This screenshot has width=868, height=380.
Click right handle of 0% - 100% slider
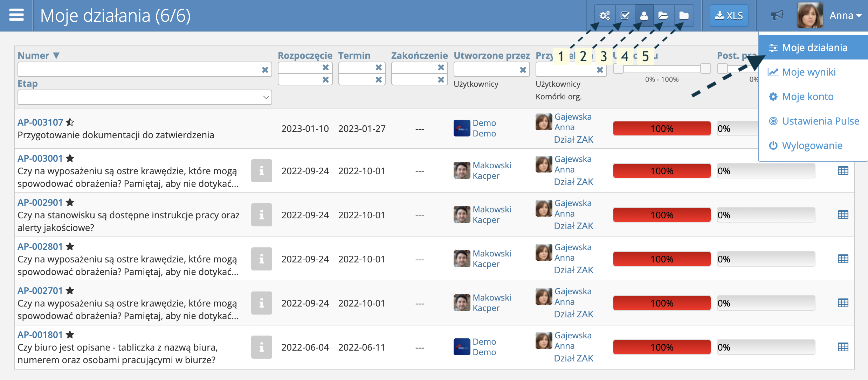(705, 69)
